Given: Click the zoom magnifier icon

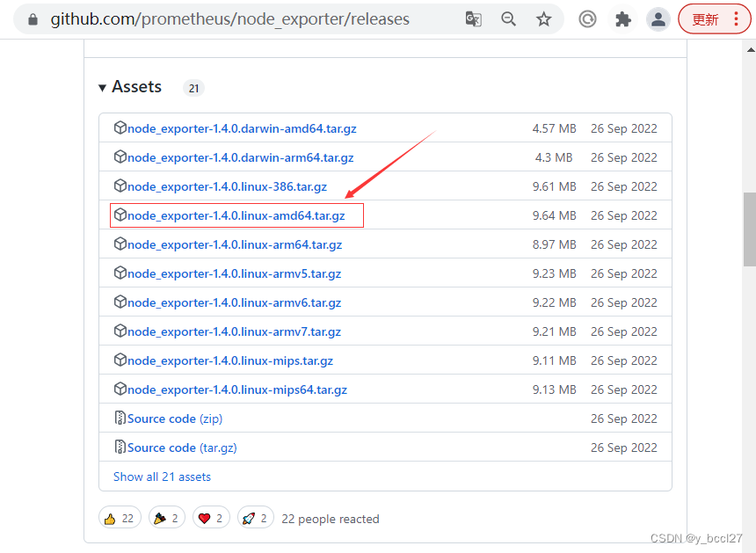Looking at the screenshot, I should 508,19.
